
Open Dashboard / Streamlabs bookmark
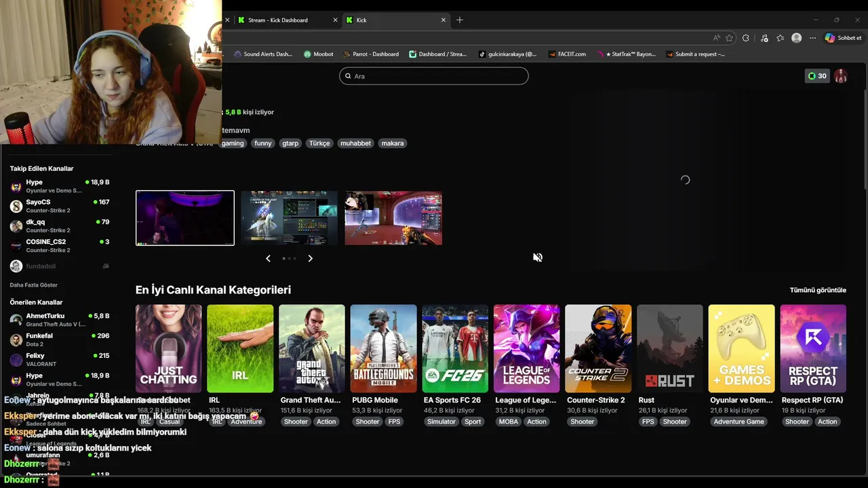[438, 54]
